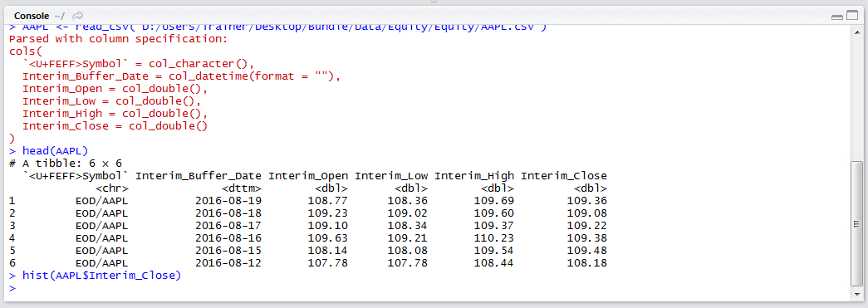Minimize the Console pane
Image resolution: width=868 pixels, height=308 pixels.
point(837,17)
